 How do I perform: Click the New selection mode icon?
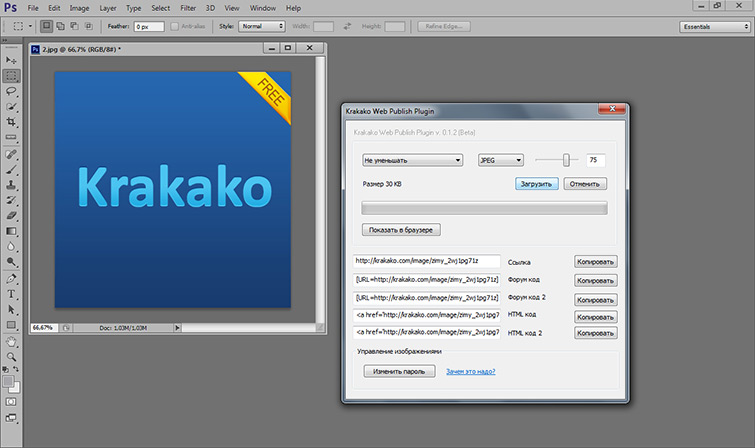click(x=46, y=26)
